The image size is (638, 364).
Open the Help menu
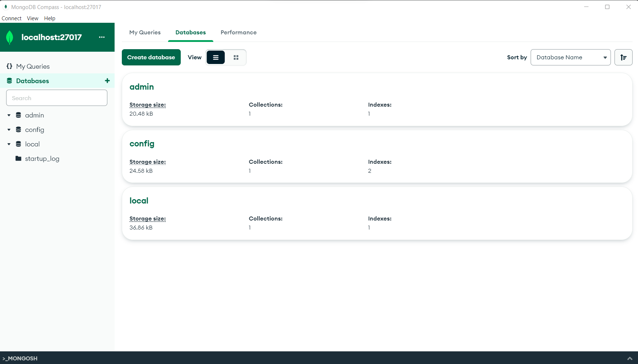click(50, 18)
